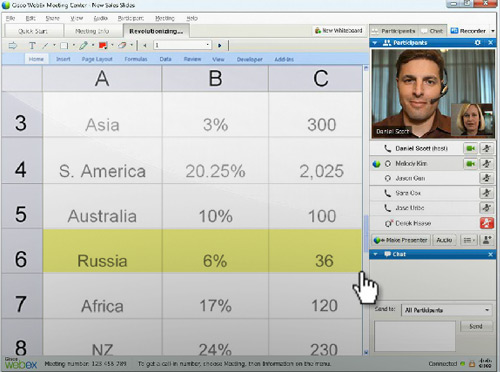Viewport: 500px width, 372px height.
Task: Collapse the Participants panel header arrow
Action: (375, 43)
